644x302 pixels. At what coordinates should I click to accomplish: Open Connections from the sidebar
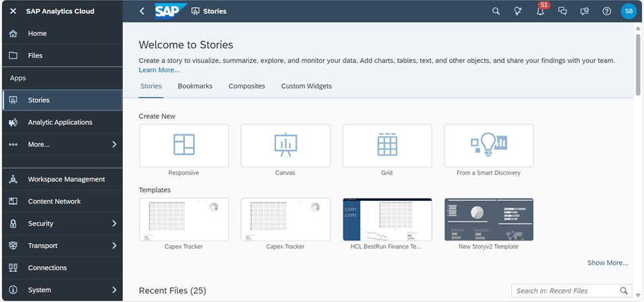tap(62, 268)
